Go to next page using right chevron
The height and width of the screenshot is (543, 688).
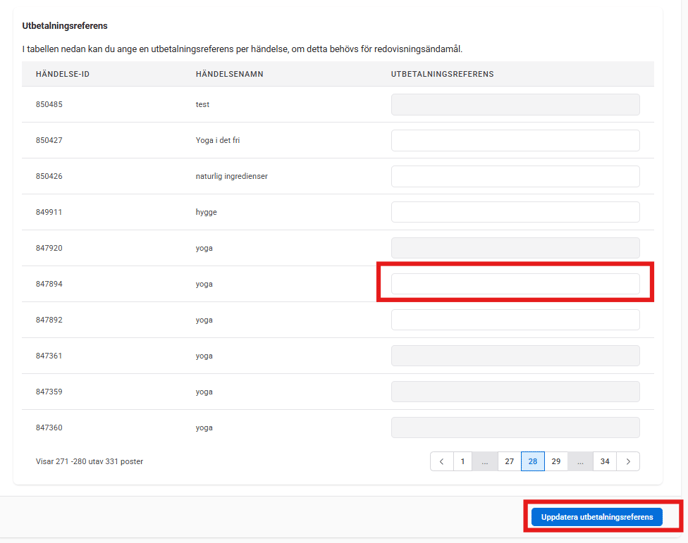[628, 461]
